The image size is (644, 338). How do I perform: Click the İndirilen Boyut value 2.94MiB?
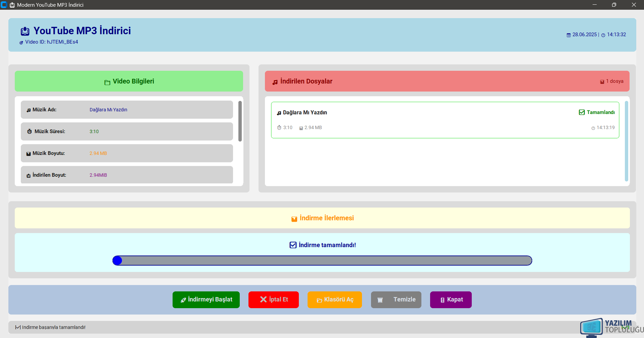click(x=98, y=175)
